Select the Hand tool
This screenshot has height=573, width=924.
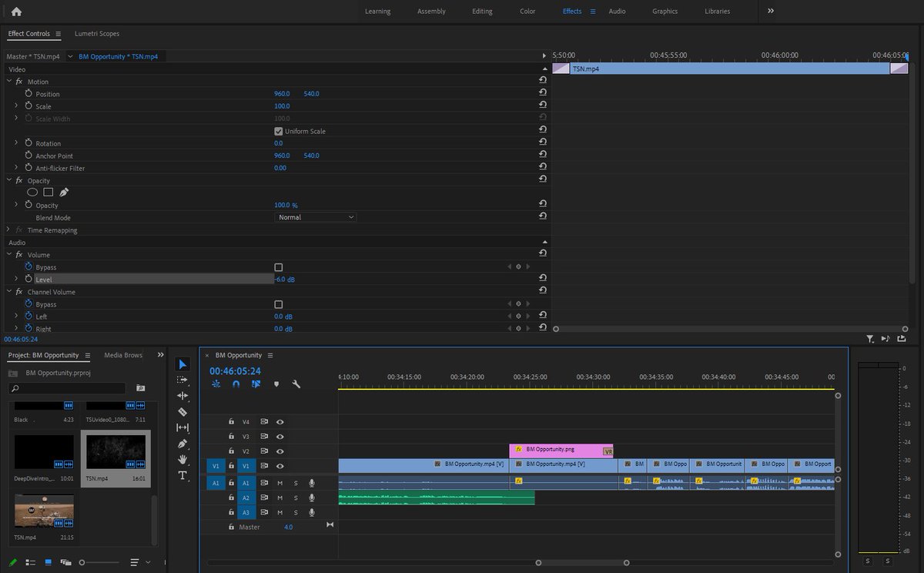[x=182, y=459]
